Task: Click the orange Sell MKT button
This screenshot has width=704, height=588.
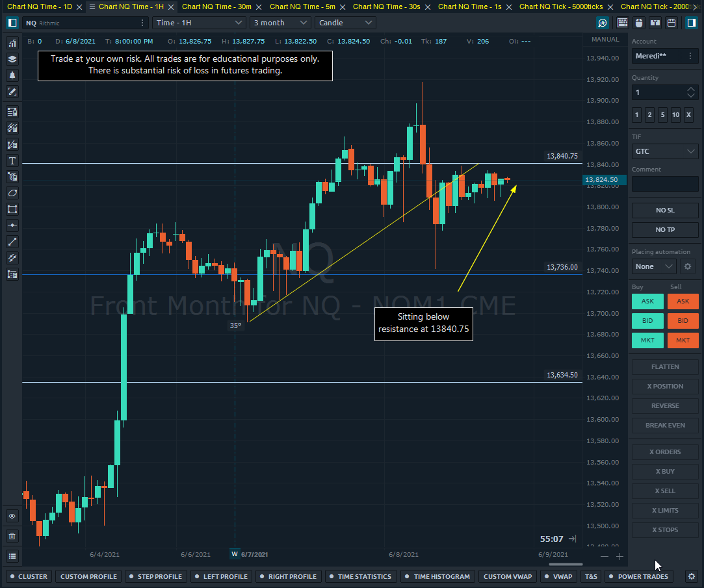Action: 683,340
